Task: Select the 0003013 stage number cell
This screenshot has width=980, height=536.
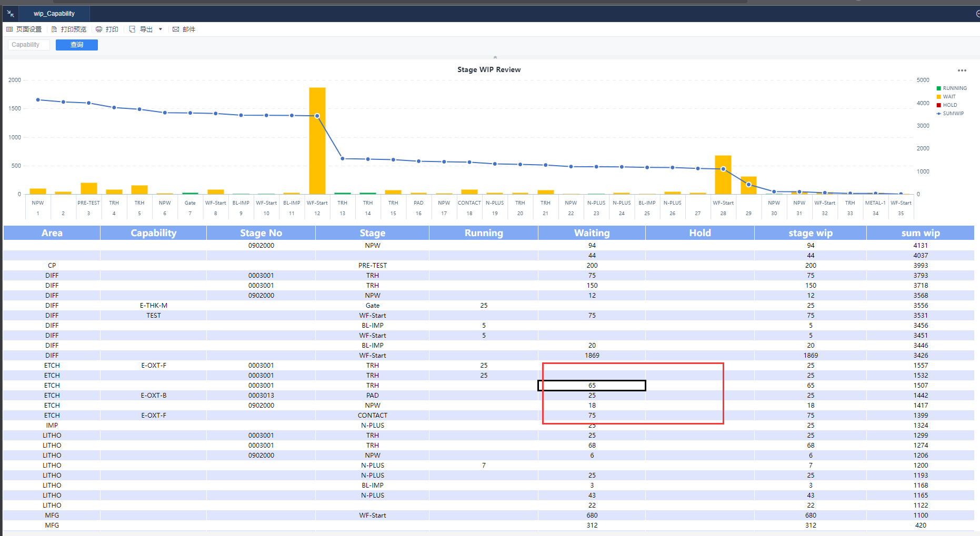Action: point(261,396)
